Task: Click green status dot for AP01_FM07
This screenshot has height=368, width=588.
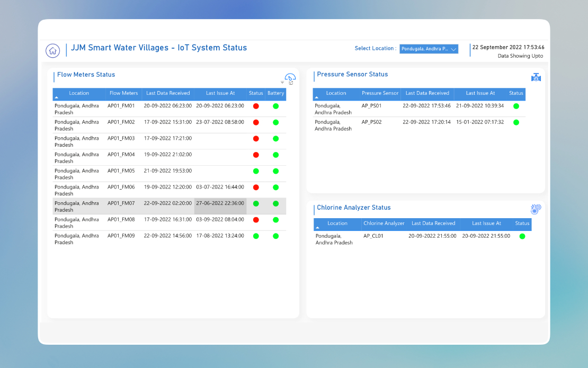Action: [x=256, y=203]
